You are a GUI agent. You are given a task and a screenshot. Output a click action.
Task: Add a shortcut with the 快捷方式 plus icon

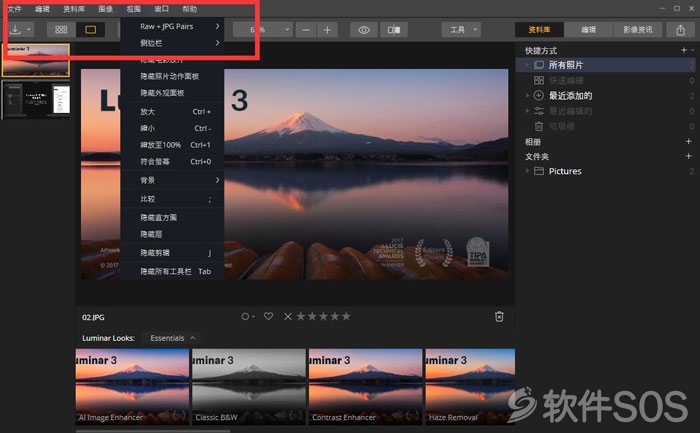click(684, 50)
